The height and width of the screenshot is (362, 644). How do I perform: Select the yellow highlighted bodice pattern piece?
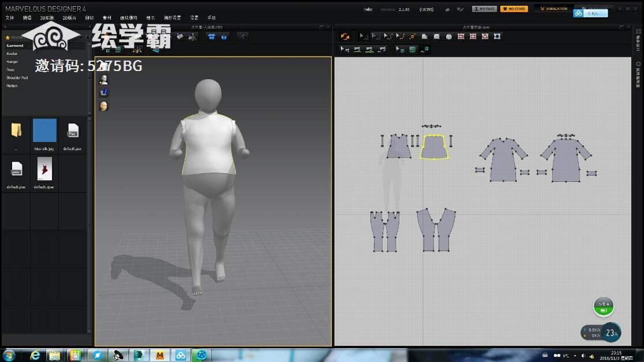tap(434, 147)
